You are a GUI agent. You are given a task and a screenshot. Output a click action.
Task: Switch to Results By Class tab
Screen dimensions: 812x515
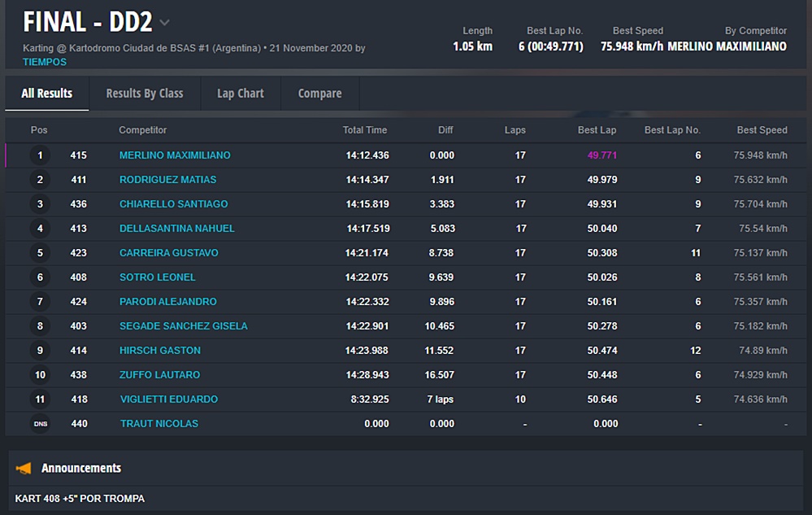(145, 94)
